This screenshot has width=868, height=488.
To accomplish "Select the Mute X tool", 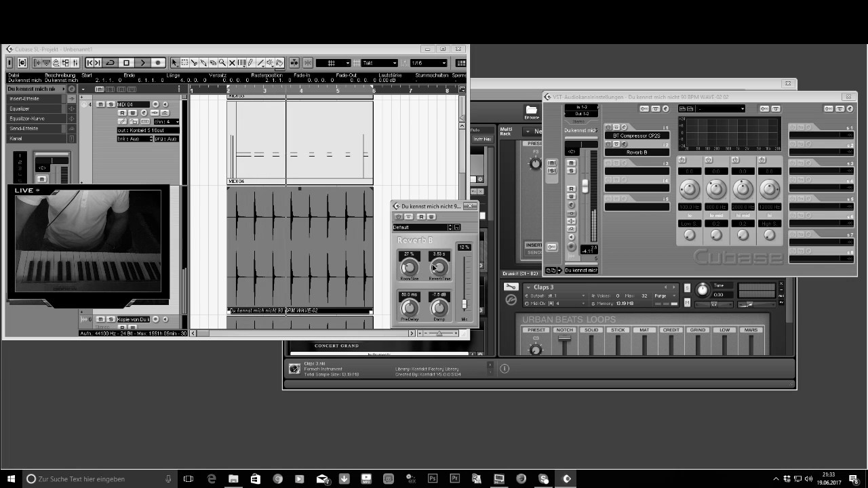I will [x=232, y=63].
